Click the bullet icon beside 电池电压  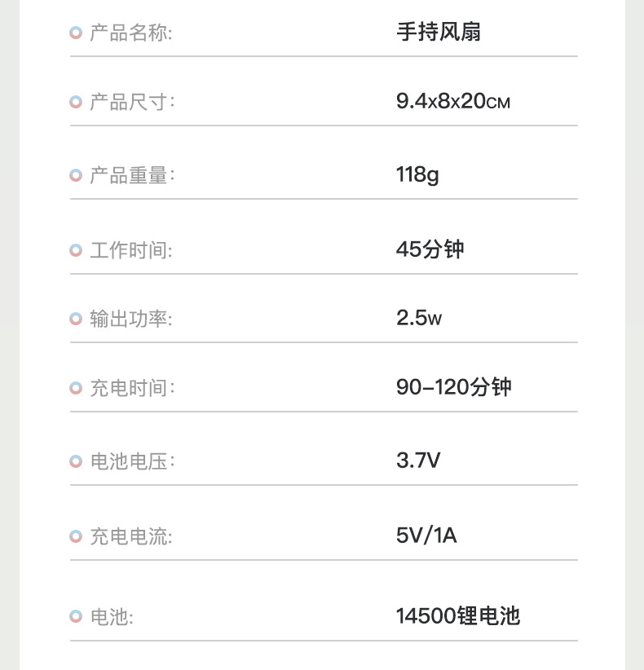[x=76, y=461]
